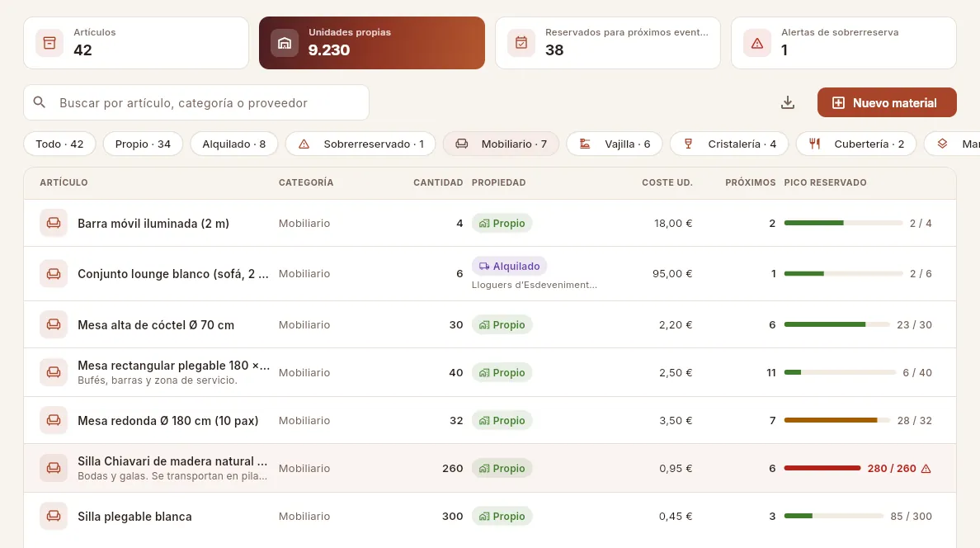Viewport: 980px width, 548px height.
Task: Click the overbooking warning icon next to 280 / 260
Action: pos(926,469)
